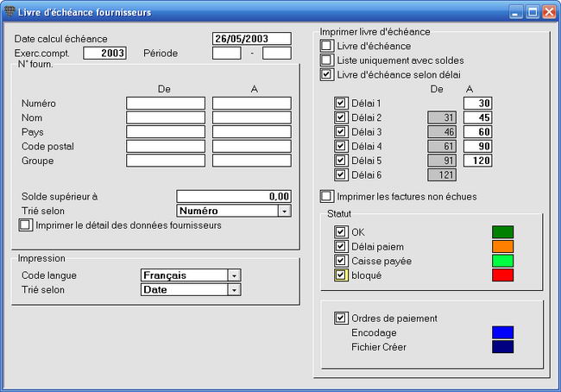Toggle the Délai 5 checkbox
Screen dimensions: 561x392
click(341, 161)
